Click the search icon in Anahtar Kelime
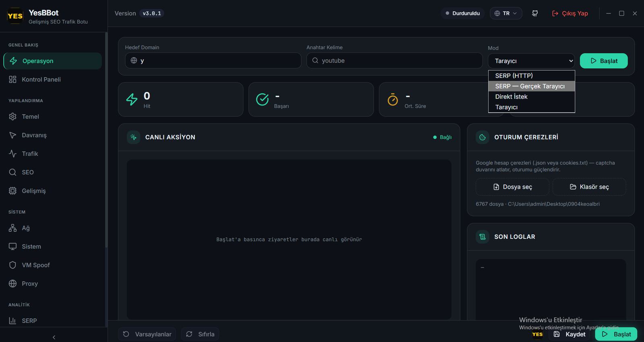The height and width of the screenshot is (342, 644). coord(315,60)
